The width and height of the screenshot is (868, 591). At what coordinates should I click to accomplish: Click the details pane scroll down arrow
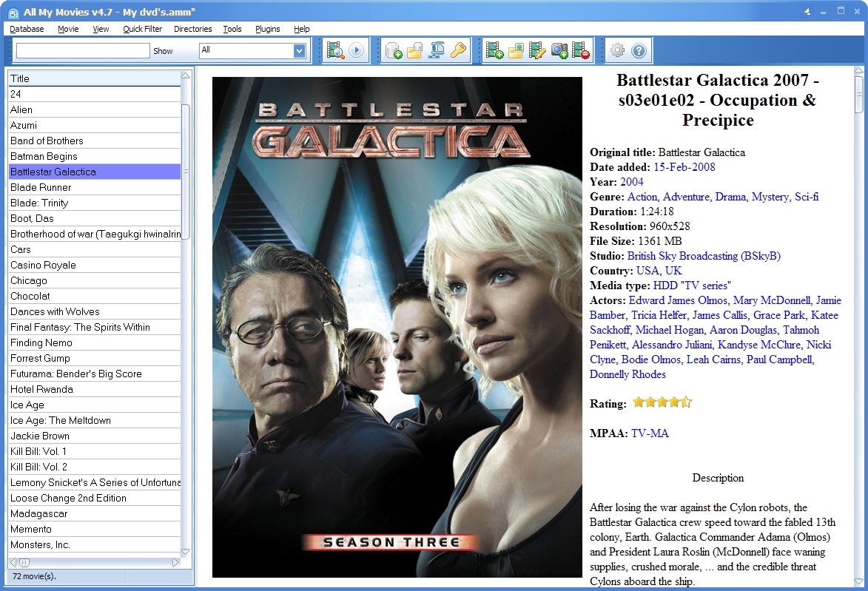click(858, 581)
